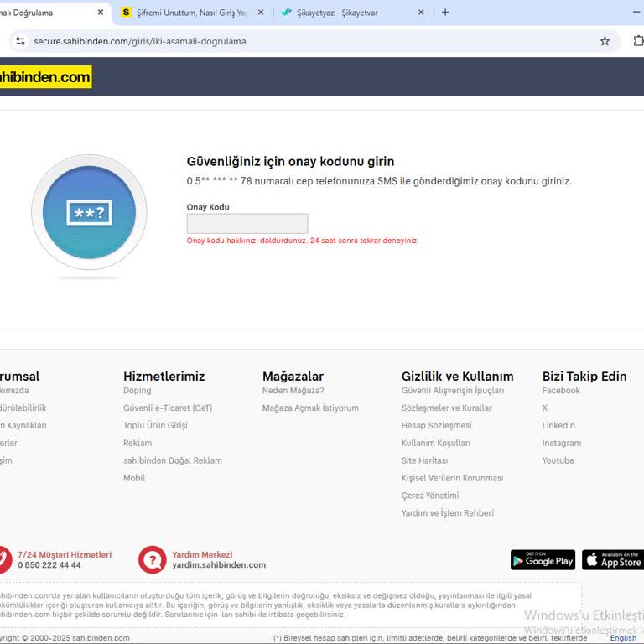Close the Şikayetvar tab
This screenshot has width=644, height=644.
pos(421,13)
